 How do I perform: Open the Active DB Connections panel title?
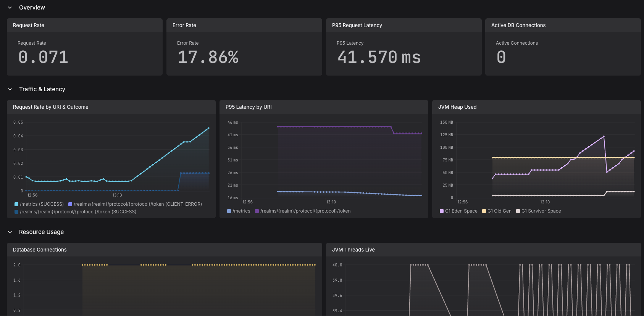(518, 25)
